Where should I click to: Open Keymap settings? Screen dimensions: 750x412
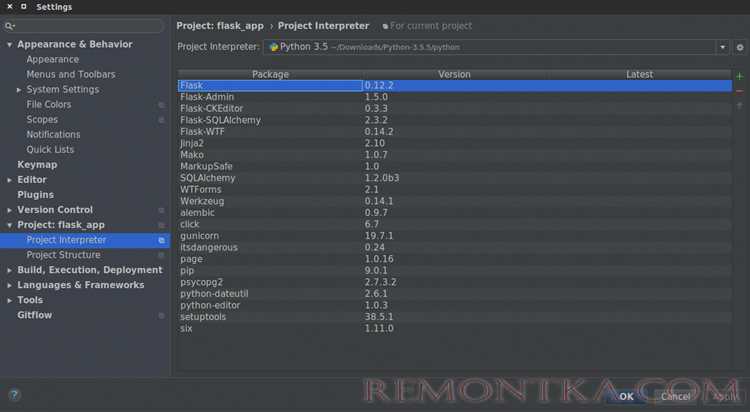(37, 165)
